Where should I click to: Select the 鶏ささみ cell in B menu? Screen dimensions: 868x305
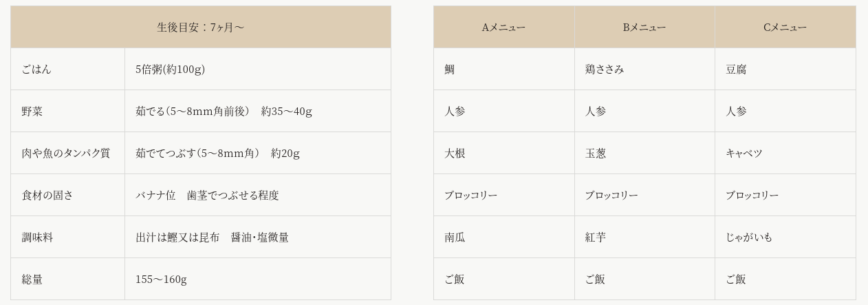pyautogui.click(x=644, y=69)
